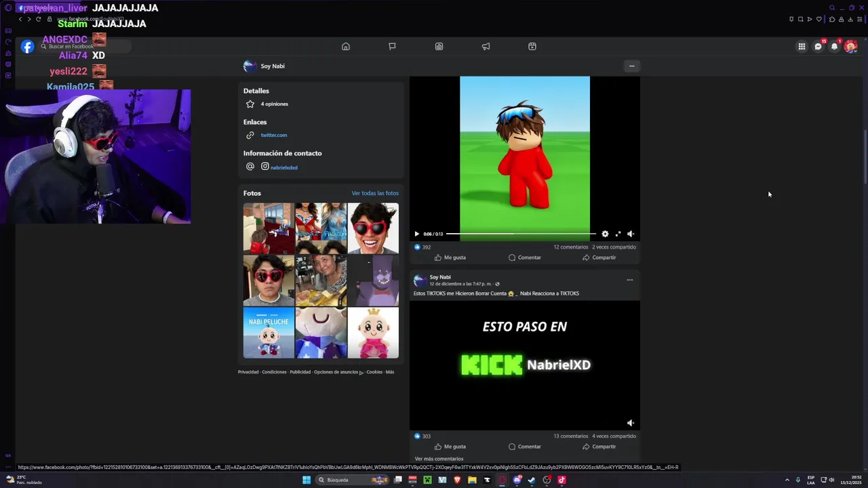This screenshot has height=488, width=868.
Task: Open the first photo in the Fotos grid
Action: (269, 228)
